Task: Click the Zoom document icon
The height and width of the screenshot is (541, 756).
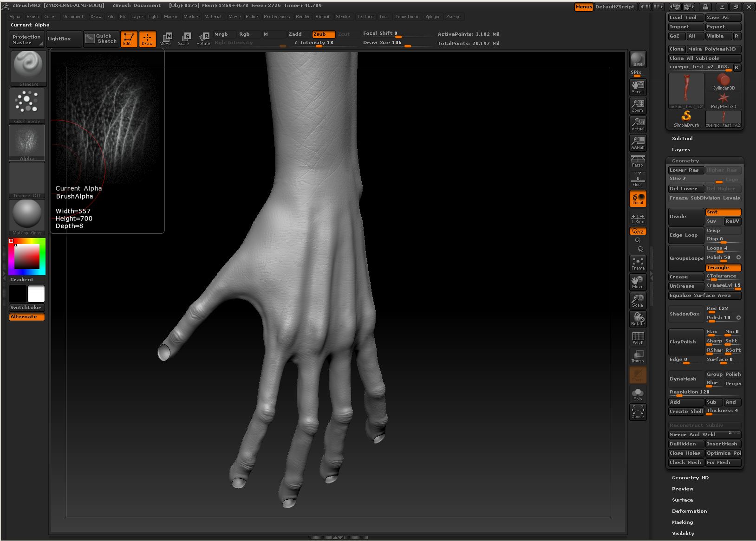Action: 638,105
